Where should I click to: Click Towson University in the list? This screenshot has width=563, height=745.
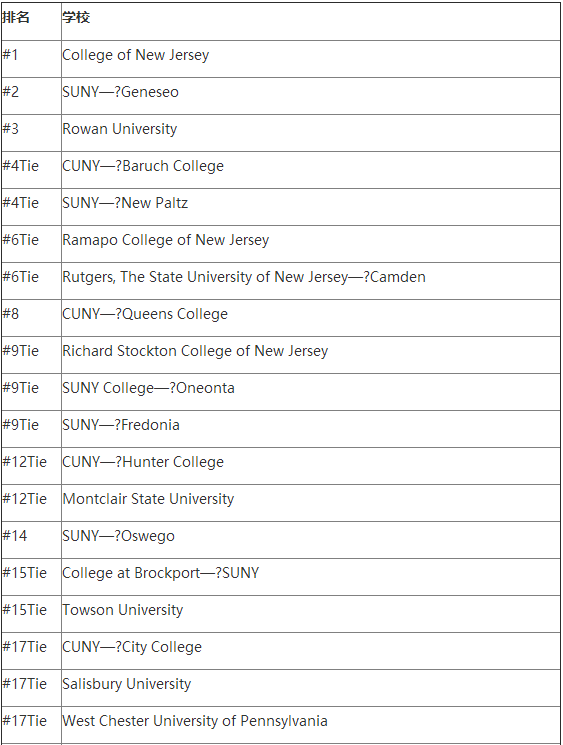123,610
